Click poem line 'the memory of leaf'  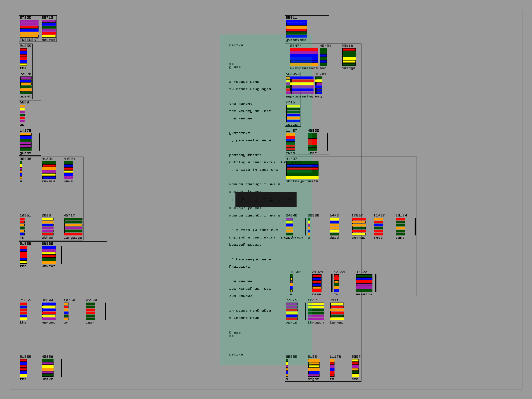click(250, 111)
